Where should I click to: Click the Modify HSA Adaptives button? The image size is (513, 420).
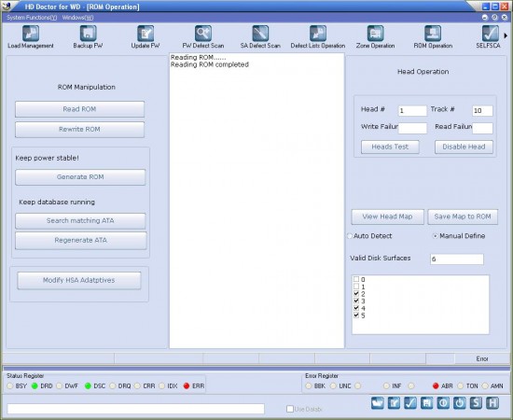(79, 280)
